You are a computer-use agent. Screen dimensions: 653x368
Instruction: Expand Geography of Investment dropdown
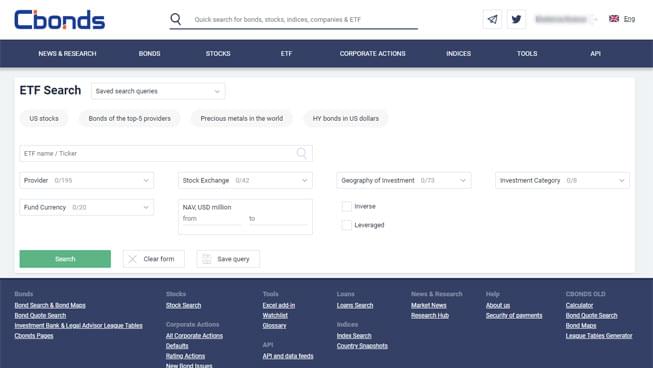404,180
